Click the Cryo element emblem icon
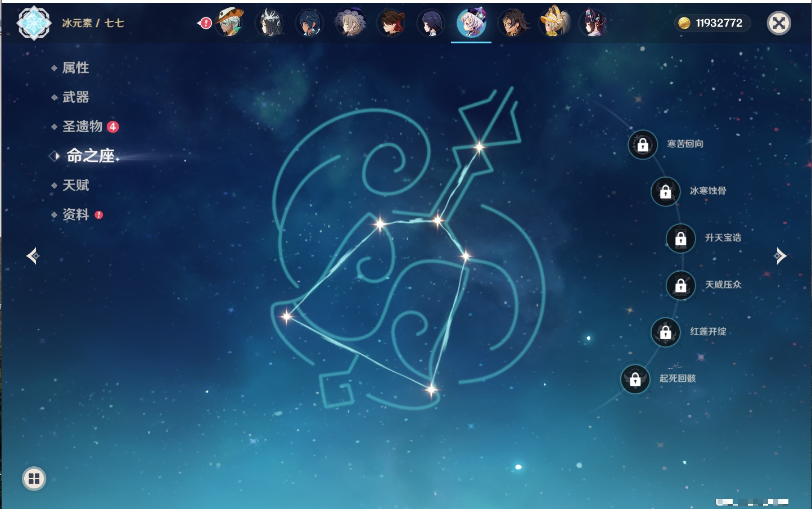The height and width of the screenshot is (509, 812). pos(34,23)
